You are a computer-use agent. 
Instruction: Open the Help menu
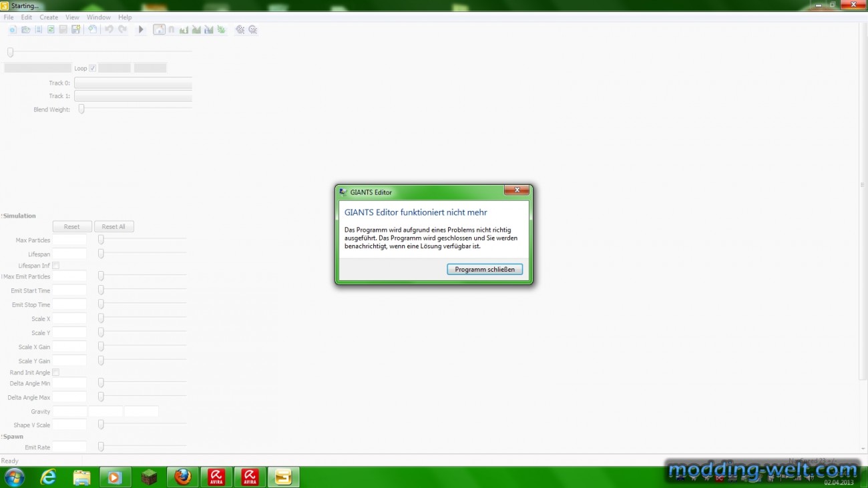pyautogui.click(x=125, y=17)
